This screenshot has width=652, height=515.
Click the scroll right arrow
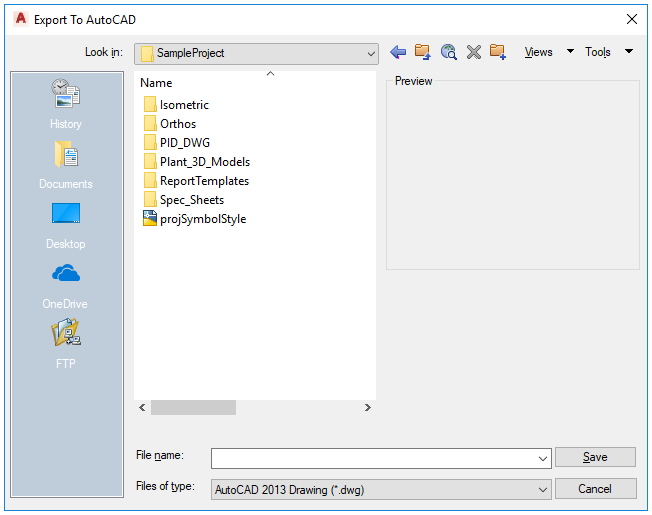pyautogui.click(x=368, y=408)
